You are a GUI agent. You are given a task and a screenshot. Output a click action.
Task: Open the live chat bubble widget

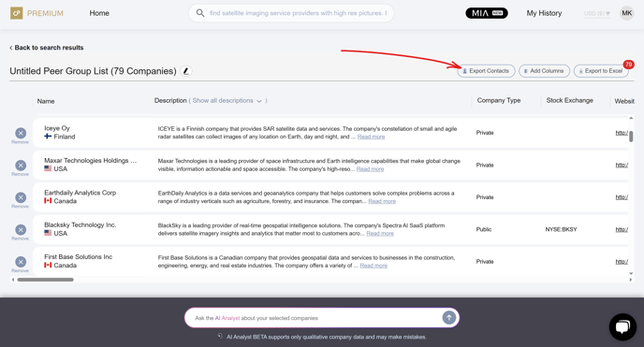click(x=622, y=327)
